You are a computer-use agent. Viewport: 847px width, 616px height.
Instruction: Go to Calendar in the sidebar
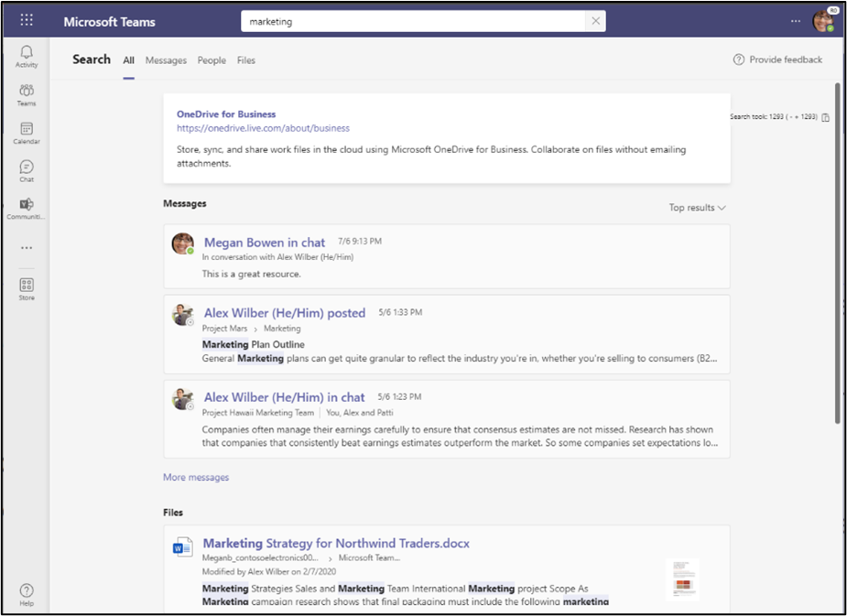click(x=27, y=133)
